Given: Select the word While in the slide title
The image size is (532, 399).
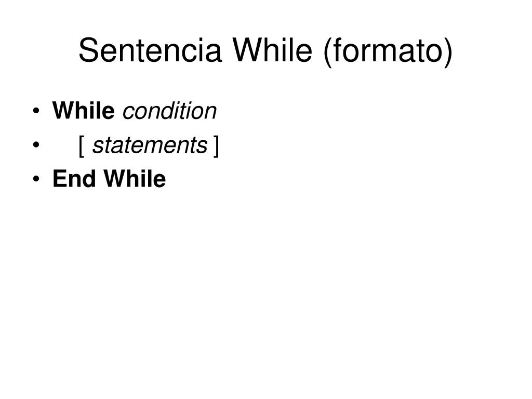Looking at the screenshot, I should 272,49.
